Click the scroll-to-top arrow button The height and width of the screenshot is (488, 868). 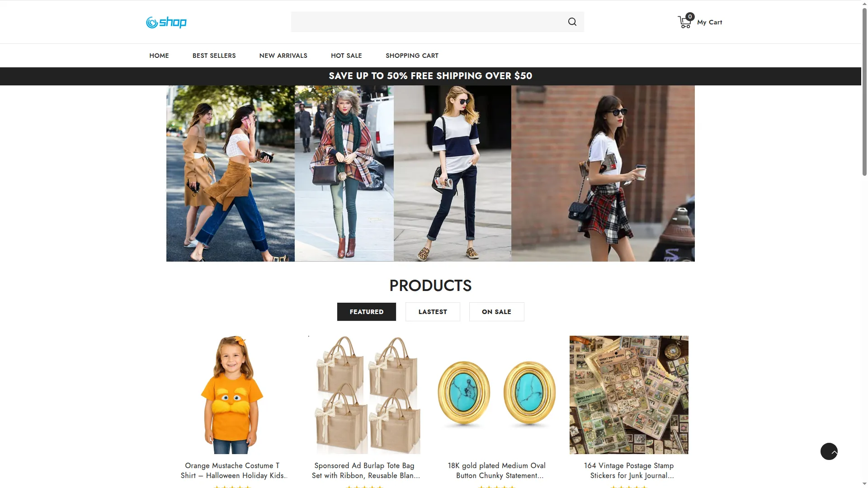coord(829,451)
